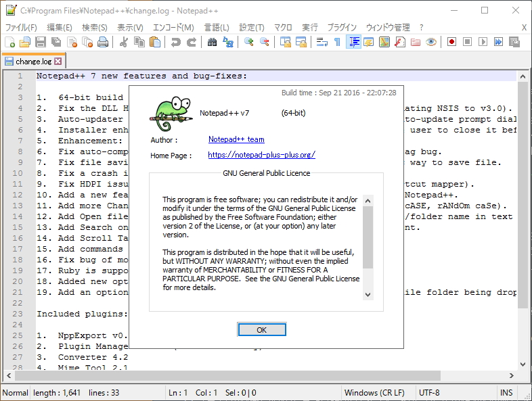532x401 pixels.
Task: Click the Zoom Out magnifier icon
Action: pyautogui.click(x=264, y=42)
